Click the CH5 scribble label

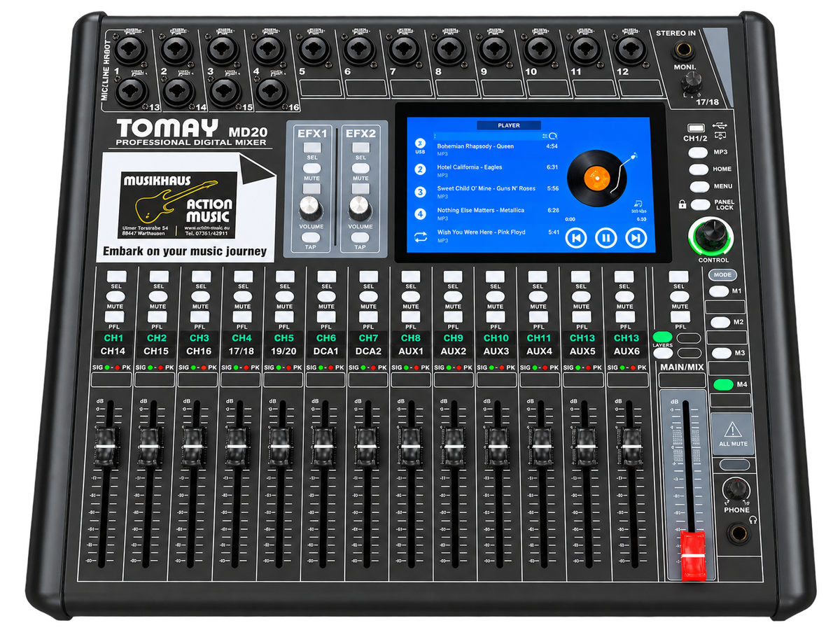(x=284, y=338)
